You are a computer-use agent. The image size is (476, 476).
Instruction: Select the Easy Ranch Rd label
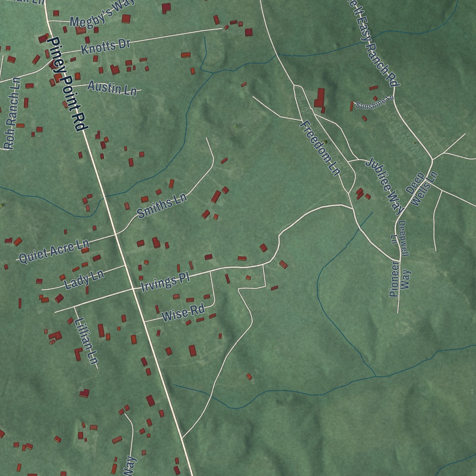(x=373, y=43)
